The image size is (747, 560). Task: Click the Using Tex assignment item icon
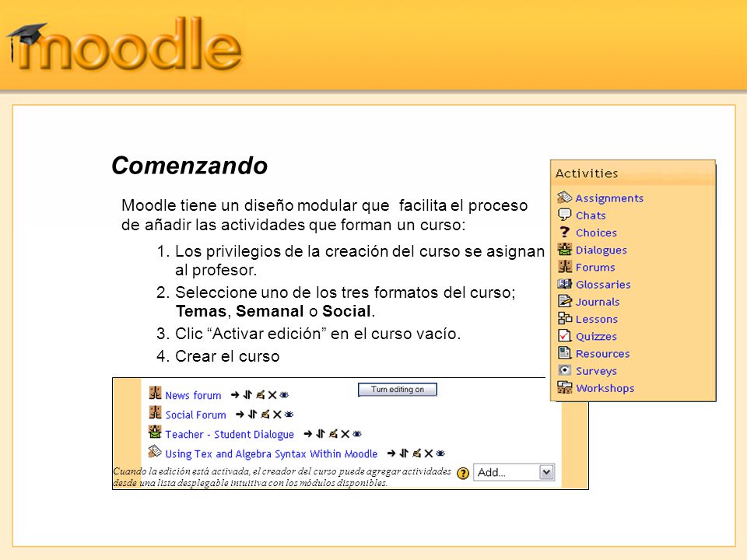point(155,451)
